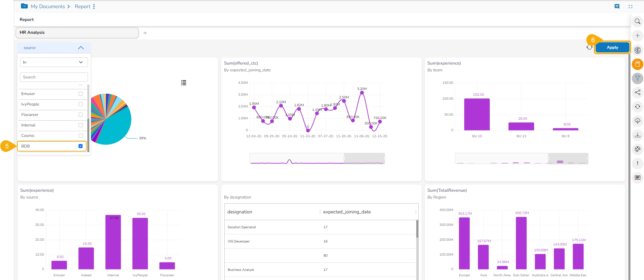Toggle fullscreen mode icon
The image size is (644, 280).
pos(630,6)
